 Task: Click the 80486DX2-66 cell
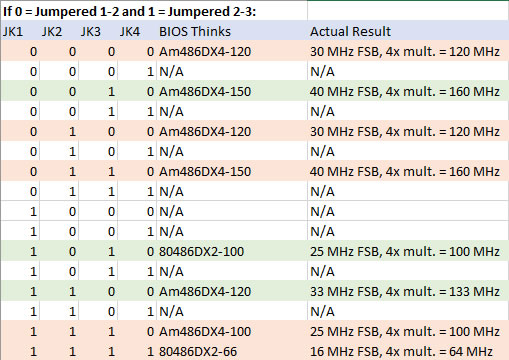232,351
